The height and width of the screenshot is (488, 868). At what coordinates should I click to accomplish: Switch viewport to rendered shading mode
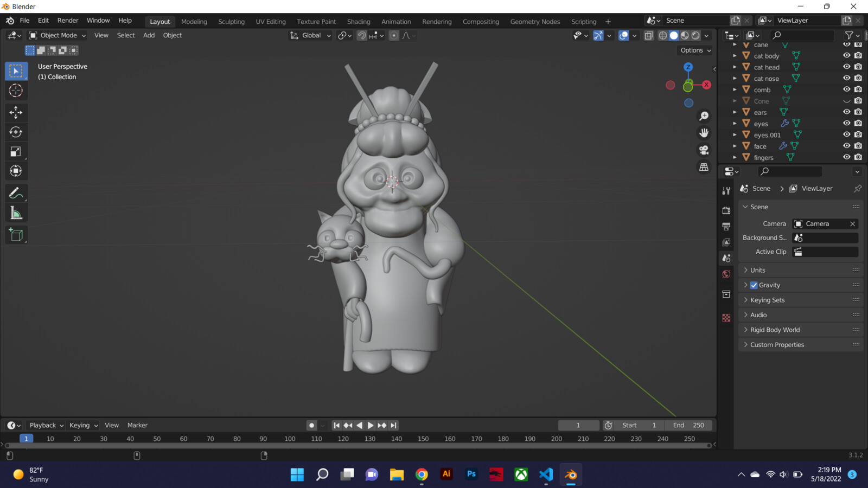(x=695, y=35)
